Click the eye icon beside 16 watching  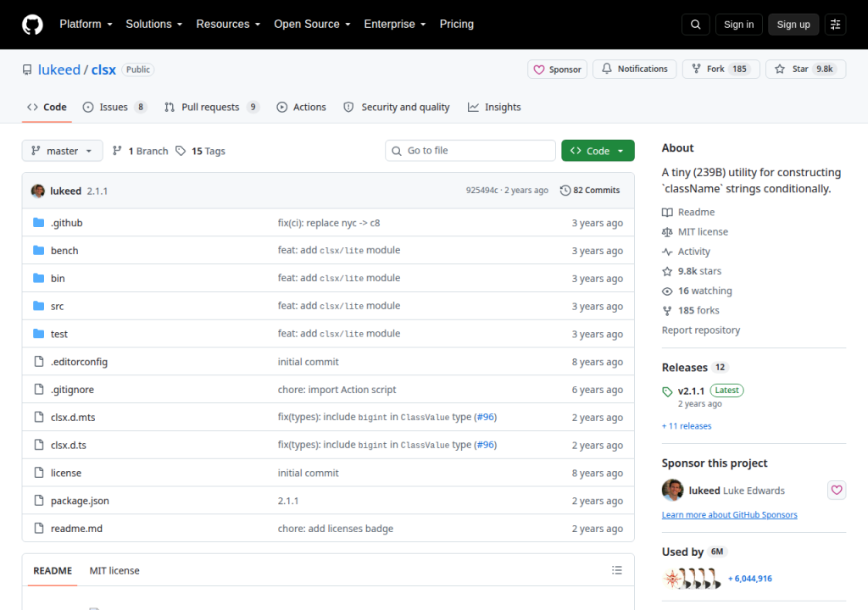(667, 291)
